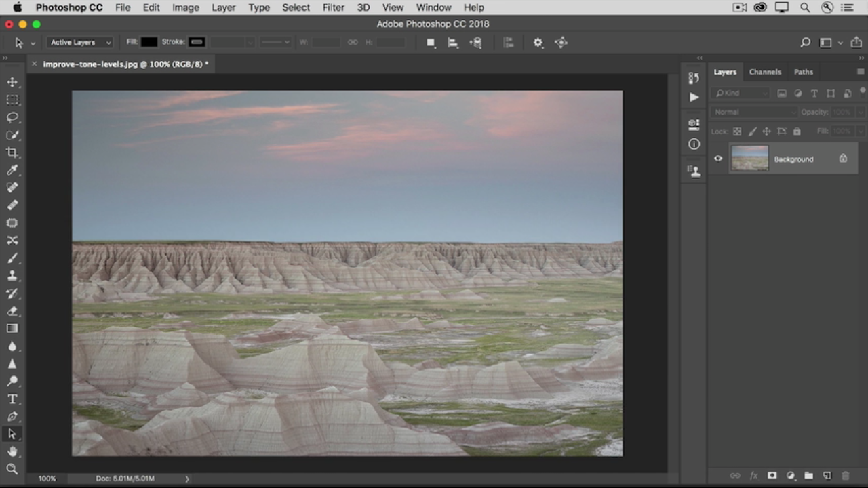Click the black Fill color swatch

point(149,42)
